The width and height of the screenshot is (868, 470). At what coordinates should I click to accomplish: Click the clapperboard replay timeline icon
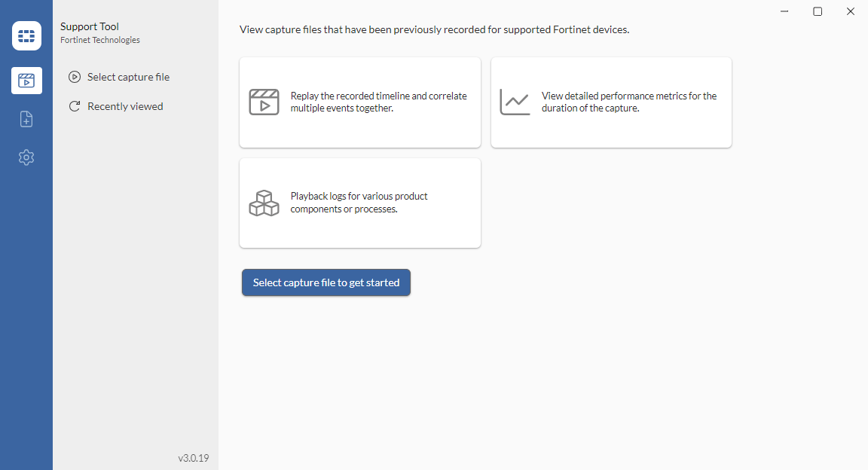(264, 102)
